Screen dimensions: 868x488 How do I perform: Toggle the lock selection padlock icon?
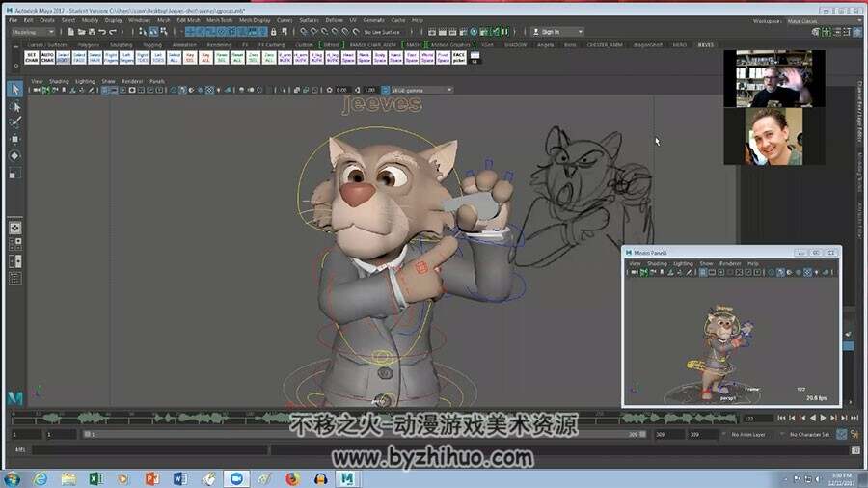pyautogui.click(x=273, y=32)
